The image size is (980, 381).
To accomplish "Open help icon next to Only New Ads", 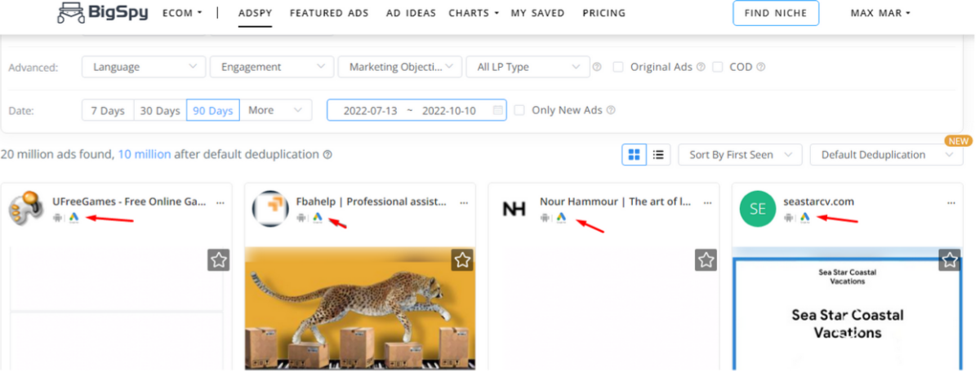I will 611,110.
